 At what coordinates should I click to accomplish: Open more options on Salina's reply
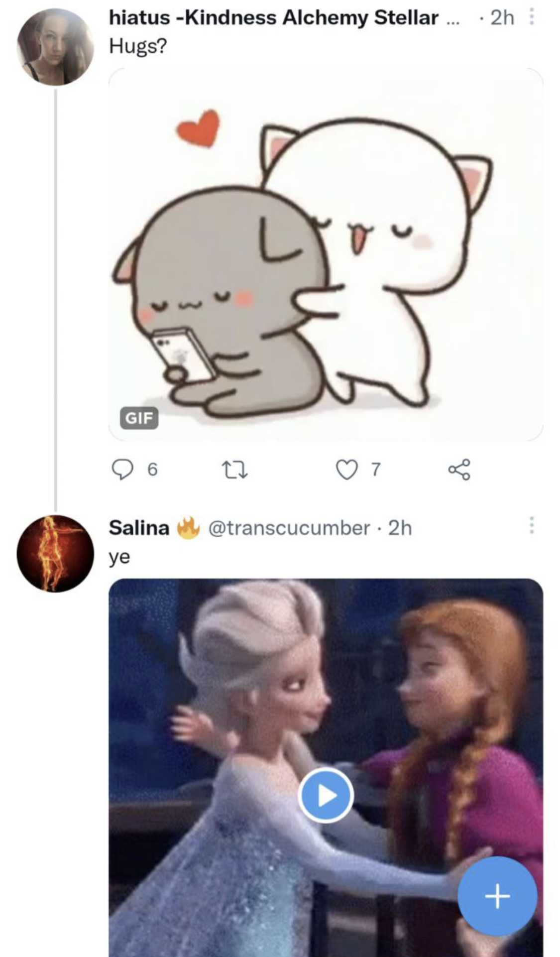click(531, 525)
